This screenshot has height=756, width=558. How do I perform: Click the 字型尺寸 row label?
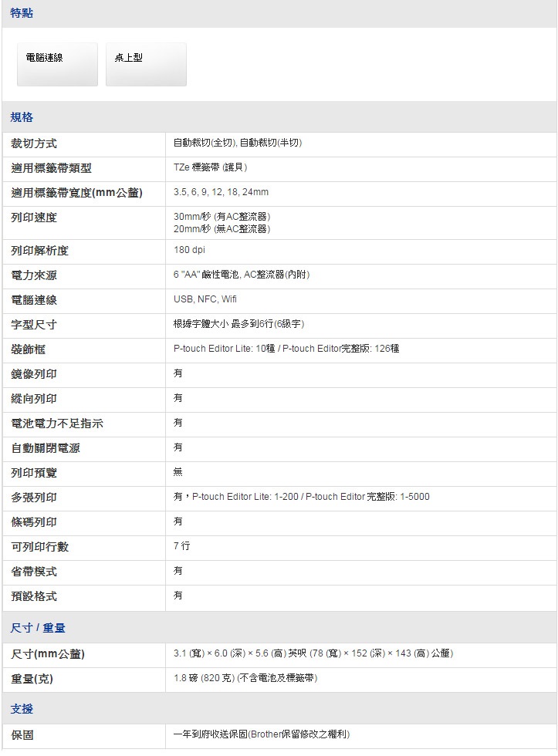click(x=34, y=325)
